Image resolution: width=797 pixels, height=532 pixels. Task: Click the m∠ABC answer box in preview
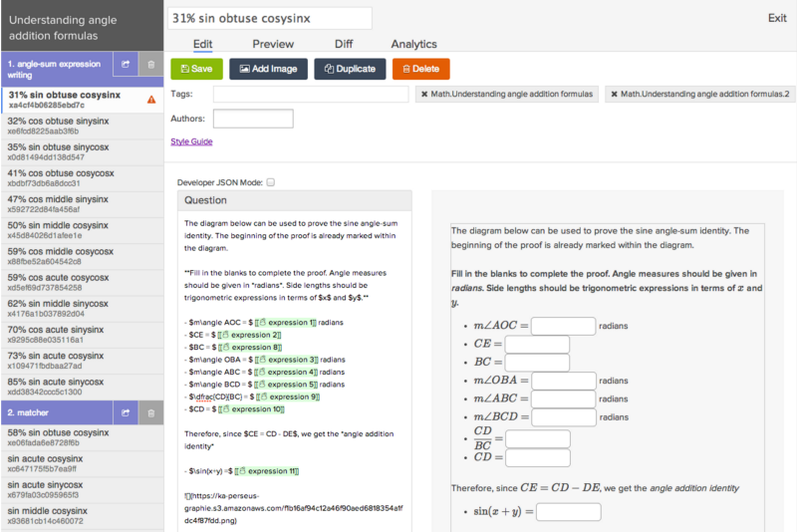click(563, 399)
